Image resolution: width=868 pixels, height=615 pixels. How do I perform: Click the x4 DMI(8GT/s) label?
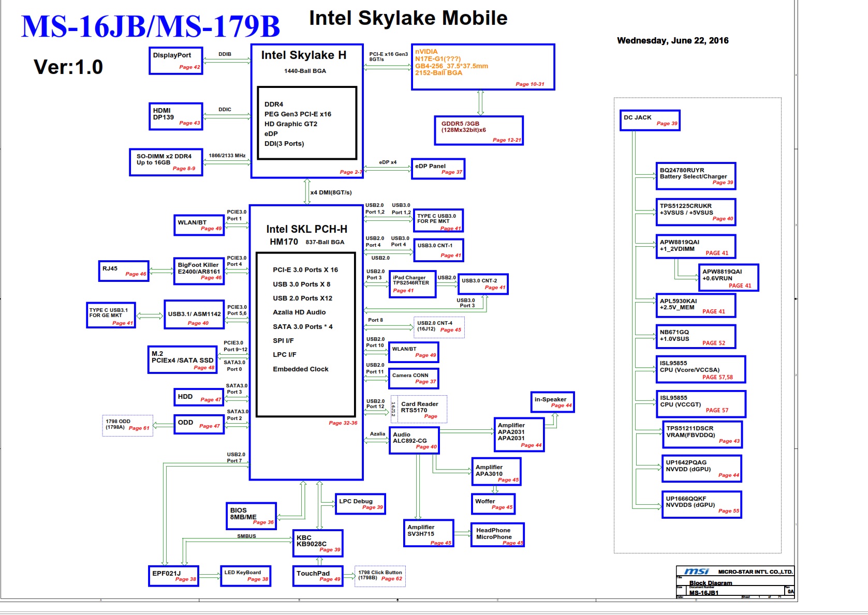331,192
